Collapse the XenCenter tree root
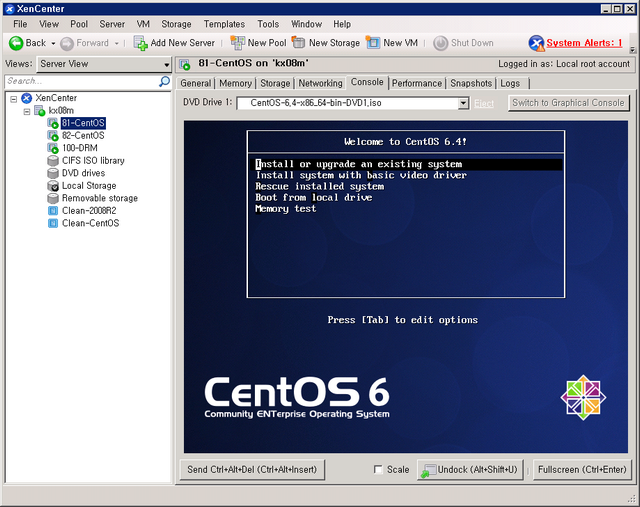This screenshot has width=640, height=507. [x=14, y=99]
